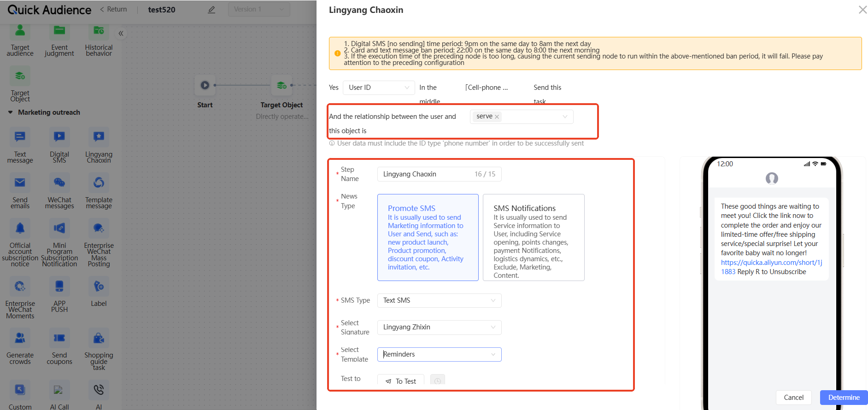This screenshot has width=868, height=410.
Task: Click the Determine button
Action: coord(844,398)
